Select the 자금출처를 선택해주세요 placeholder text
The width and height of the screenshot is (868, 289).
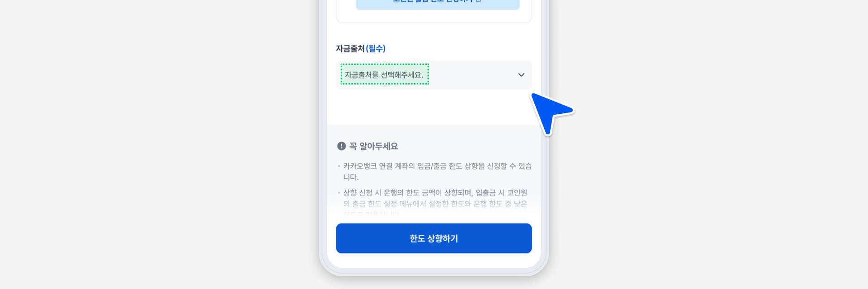point(384,75)
